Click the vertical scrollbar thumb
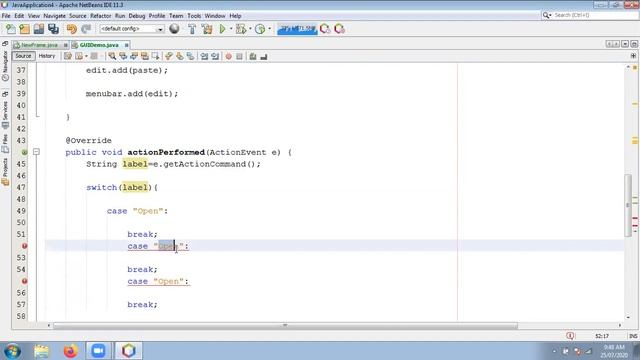This screenshot has height=360, width=640. click(628, 205)
